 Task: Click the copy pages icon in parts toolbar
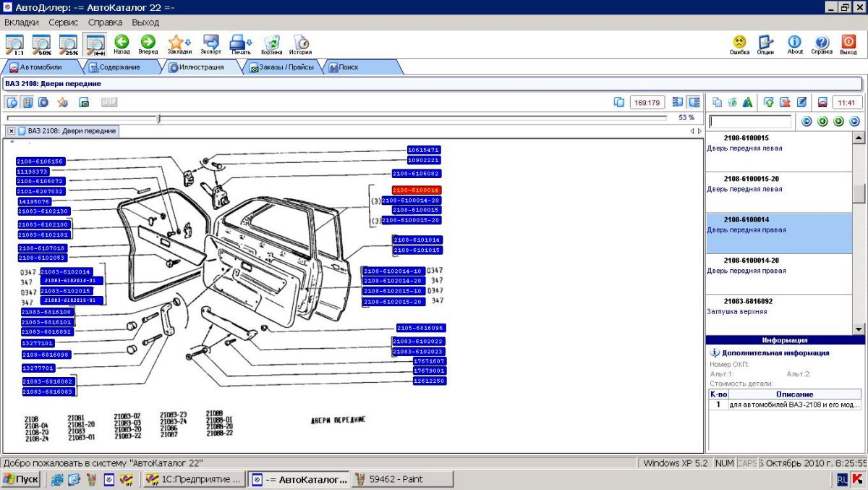(718, 102)
